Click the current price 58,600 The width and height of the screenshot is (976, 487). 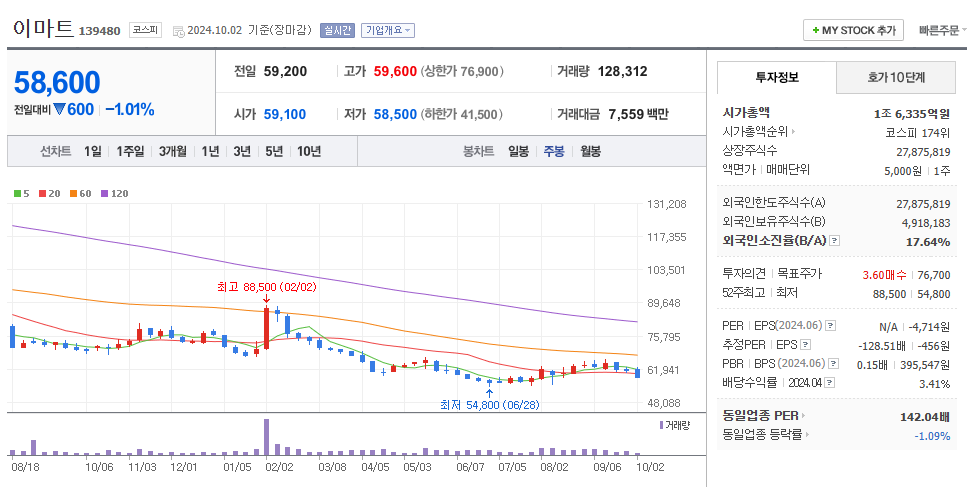[57, 82]
